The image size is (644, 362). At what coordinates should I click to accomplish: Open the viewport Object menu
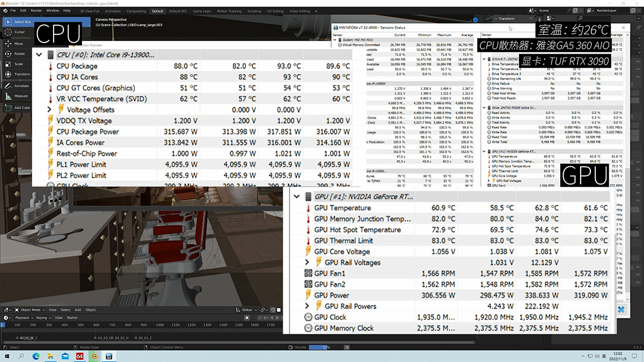[91, 309]
